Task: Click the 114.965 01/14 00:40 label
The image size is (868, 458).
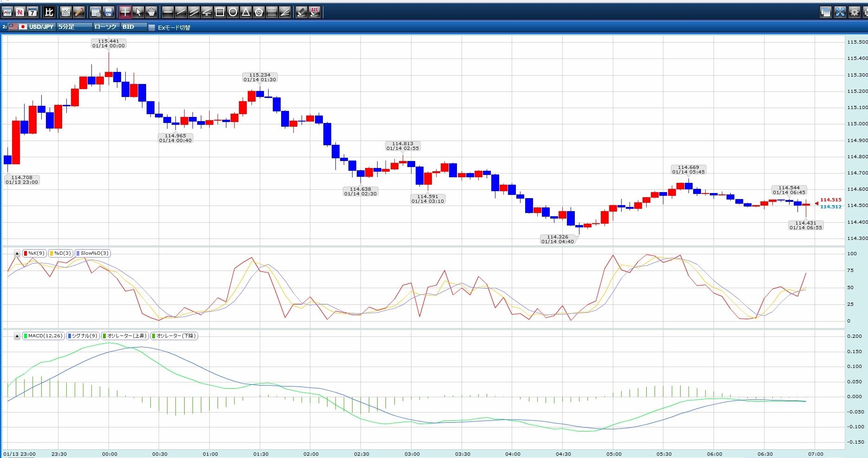Action: click(x=175, y=138)
